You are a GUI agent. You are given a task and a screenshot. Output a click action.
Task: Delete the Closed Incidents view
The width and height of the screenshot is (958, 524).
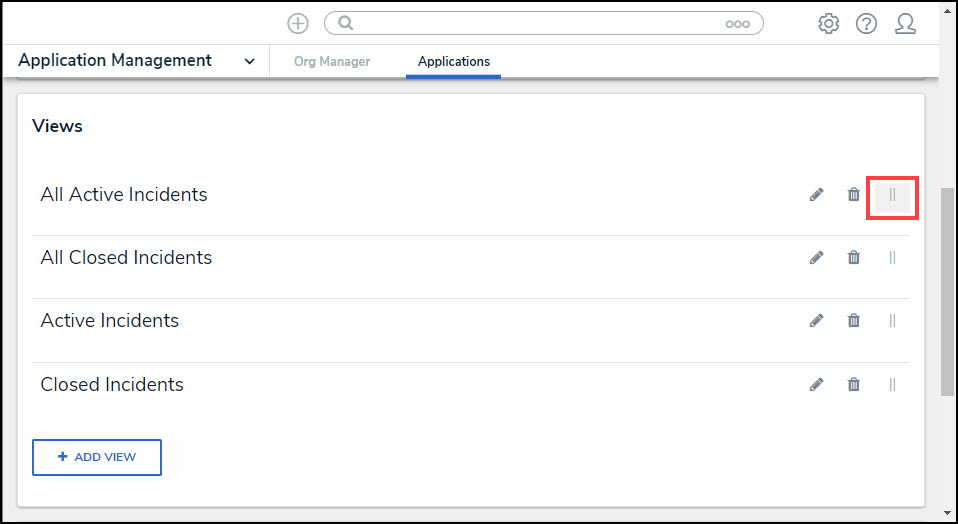tap(854, 384)
